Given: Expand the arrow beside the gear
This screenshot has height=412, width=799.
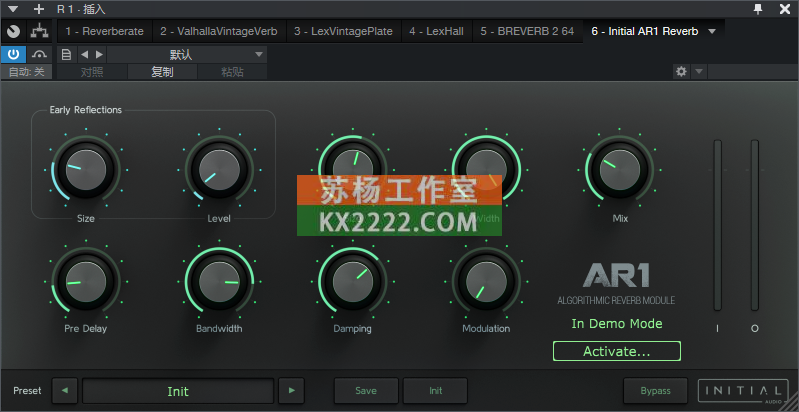Looking at the screenshot, I should (x=699, y=72).
